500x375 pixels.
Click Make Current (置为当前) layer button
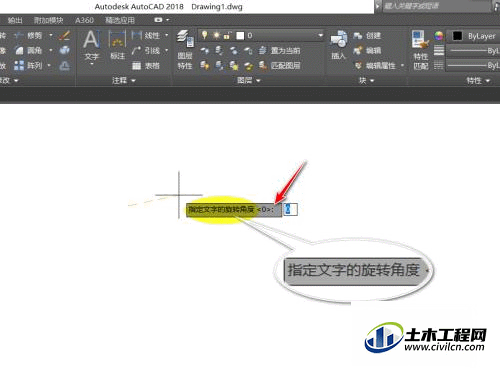(279, 50)
